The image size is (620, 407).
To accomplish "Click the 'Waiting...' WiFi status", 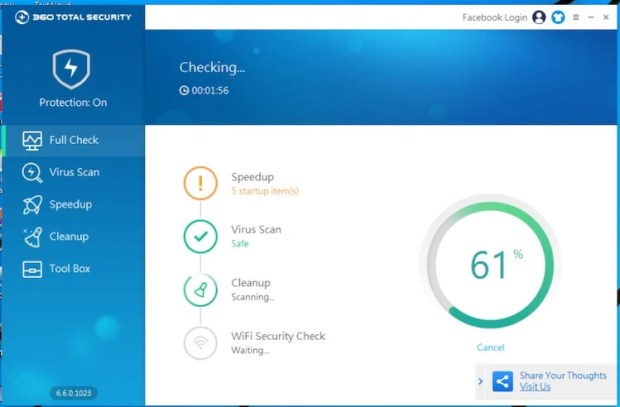I will [x=250, y=350].
